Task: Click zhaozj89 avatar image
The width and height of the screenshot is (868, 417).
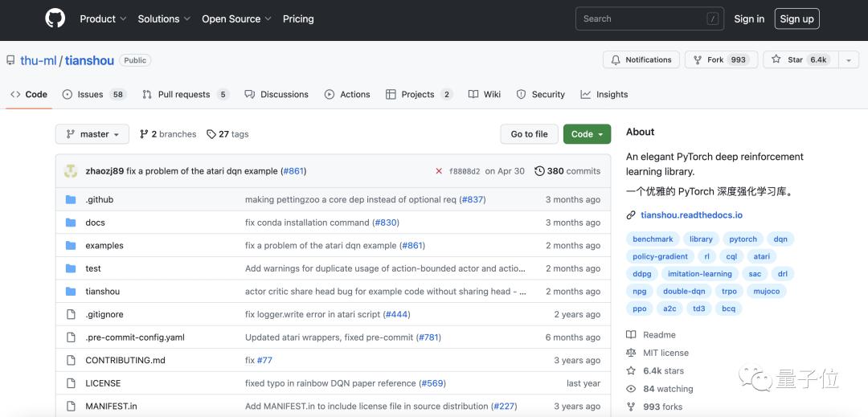Action: 71,171
